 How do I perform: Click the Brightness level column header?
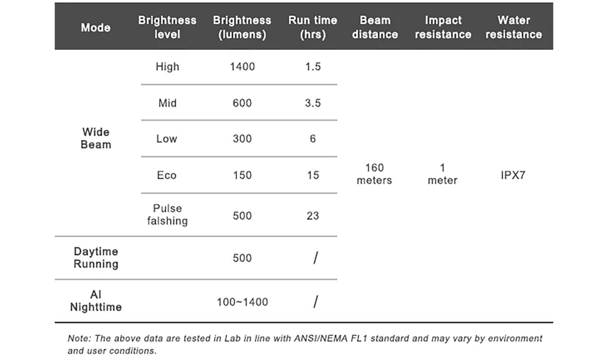[167, 27]
